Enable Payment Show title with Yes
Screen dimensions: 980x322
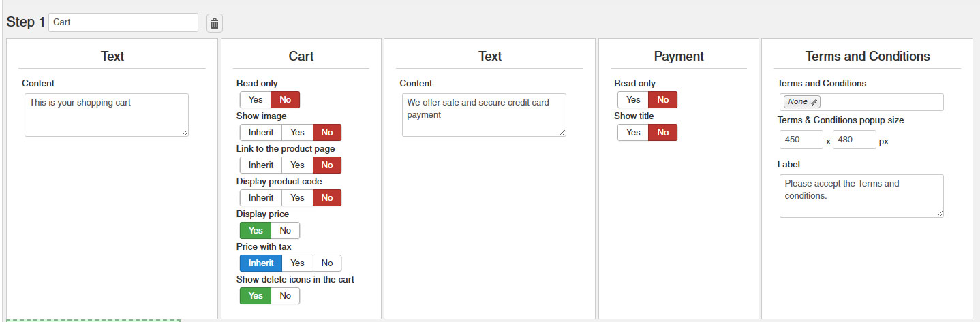(x=633, y=133)
